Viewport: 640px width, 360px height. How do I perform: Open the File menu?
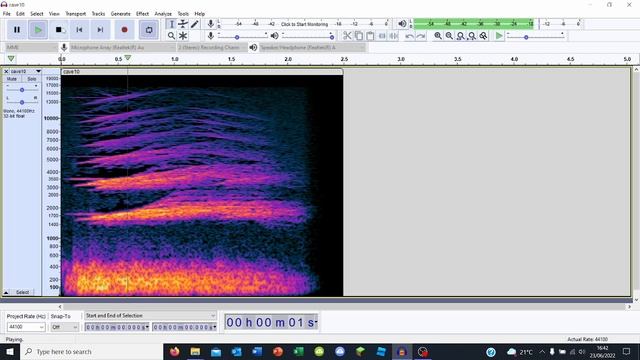pyautogui.click(x=7, y=13)
